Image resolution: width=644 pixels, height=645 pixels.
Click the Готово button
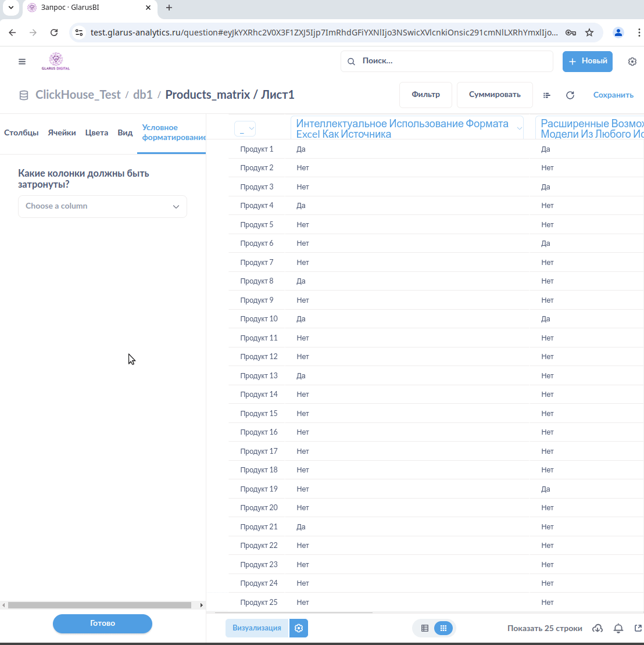pyautogui.click(x=102, y=623)
